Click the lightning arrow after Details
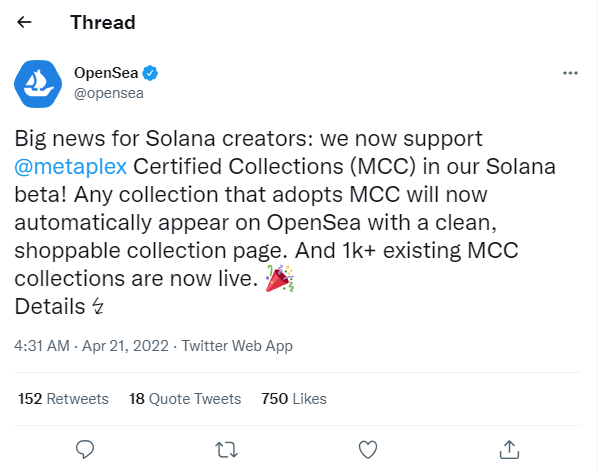The width and height of the screenshot is (598, 472). point(98,306)
